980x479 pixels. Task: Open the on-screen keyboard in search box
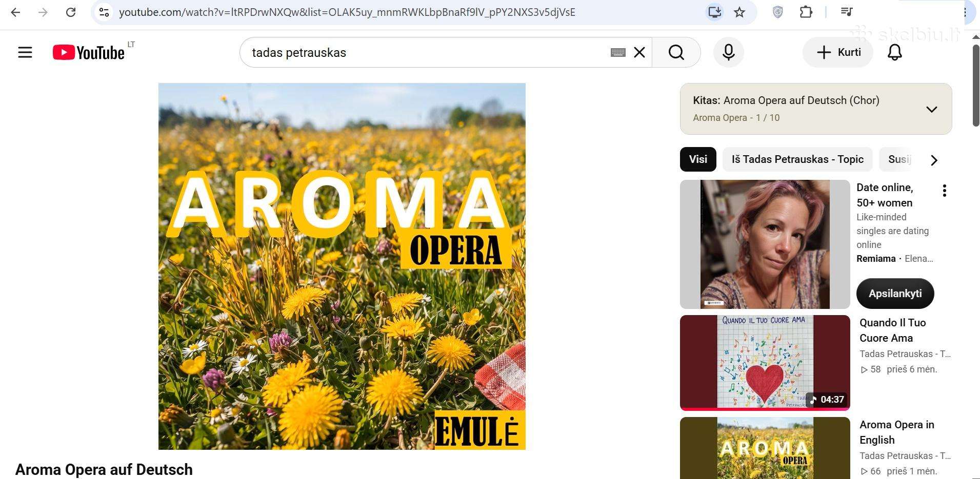618,52
